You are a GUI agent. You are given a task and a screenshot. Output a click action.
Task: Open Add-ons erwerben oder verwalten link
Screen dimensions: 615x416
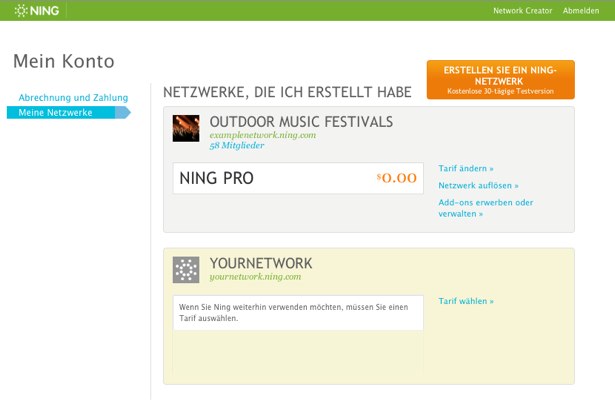click(x=486, y=208)
